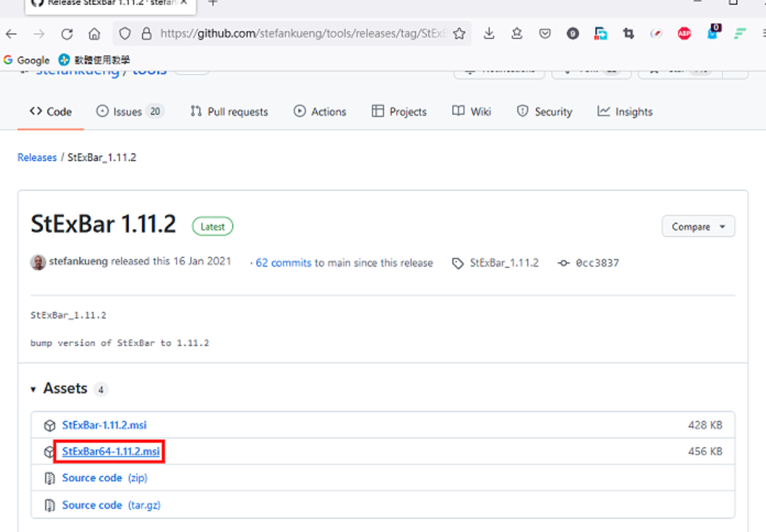Close the Release StExBar tab
Viewport: 766px width, 532px height.
[184, 2]
